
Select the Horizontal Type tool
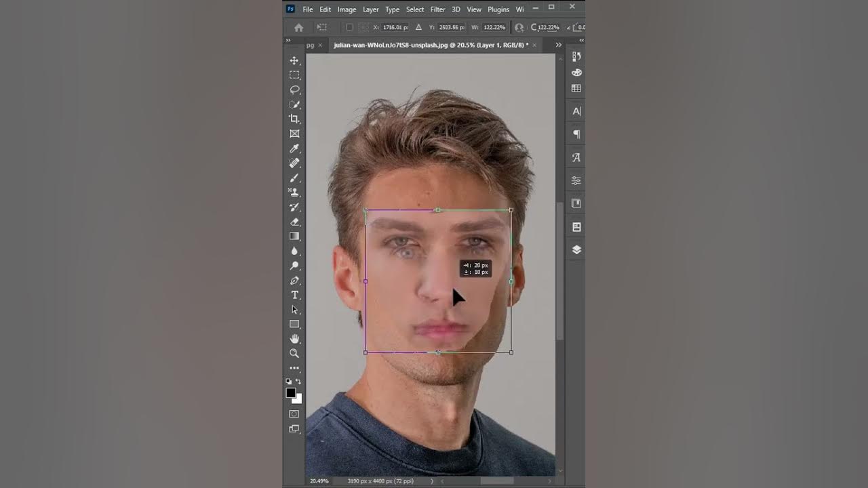tap(294, 295)
